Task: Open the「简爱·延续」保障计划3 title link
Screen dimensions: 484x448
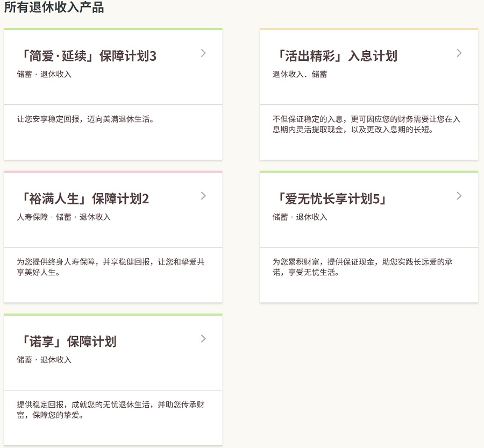Action: 87,56
